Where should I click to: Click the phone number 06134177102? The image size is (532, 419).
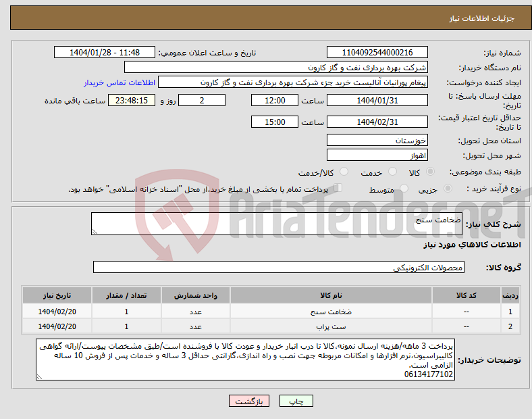(x=429, y=374)
